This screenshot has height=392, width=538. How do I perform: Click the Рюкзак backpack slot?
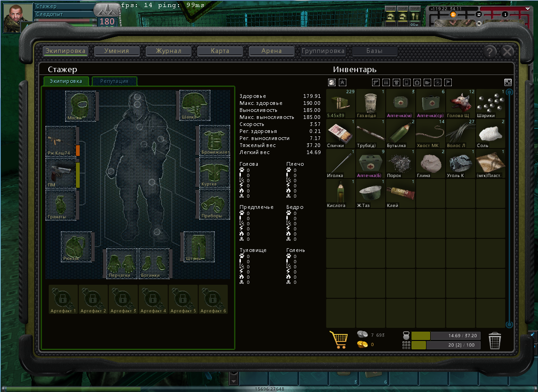coord(76,247)
